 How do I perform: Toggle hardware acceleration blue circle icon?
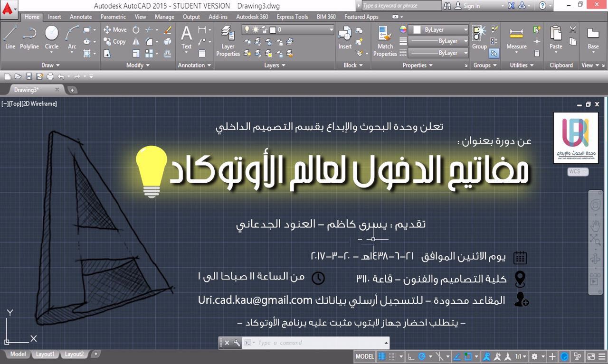coord(564,356)
